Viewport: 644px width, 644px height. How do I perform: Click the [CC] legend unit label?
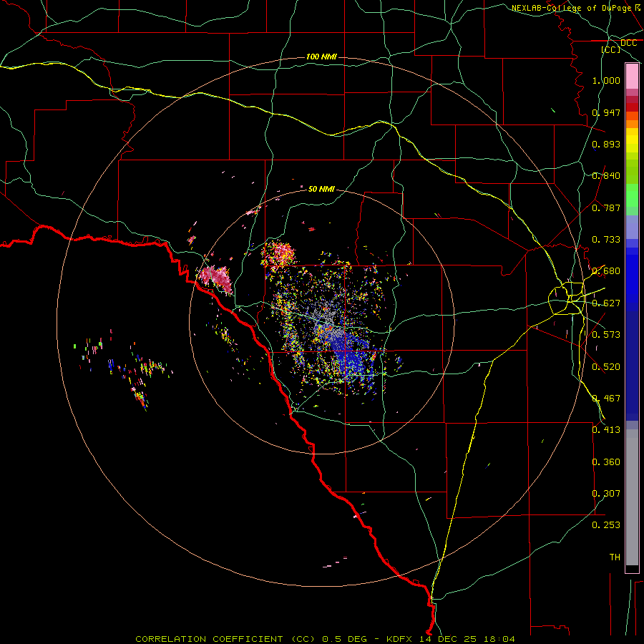click(611, 49)
